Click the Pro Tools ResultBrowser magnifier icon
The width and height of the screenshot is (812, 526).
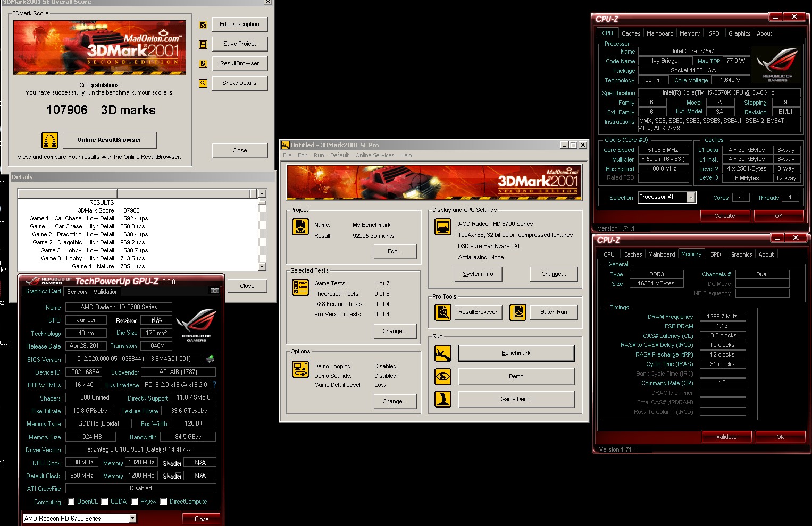pos(443,312)
